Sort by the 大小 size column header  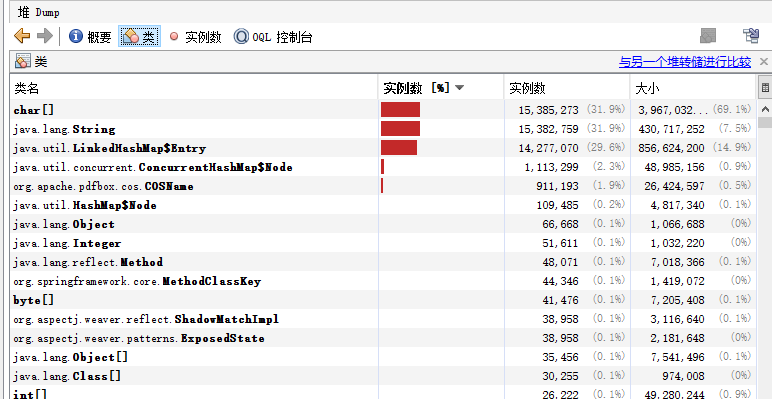coord(693,88)
